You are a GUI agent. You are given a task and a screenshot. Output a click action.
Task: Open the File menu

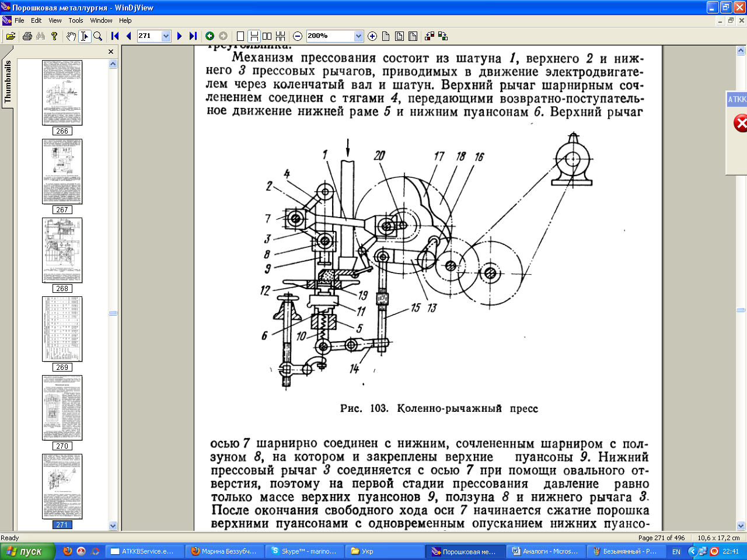[x=19, y=20]
